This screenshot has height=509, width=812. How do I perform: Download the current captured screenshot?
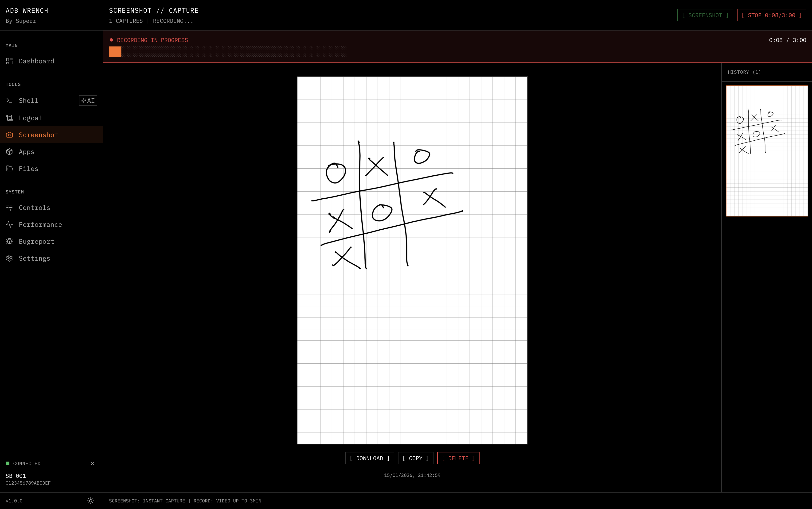pyautogui.click(x=369, y=458)
